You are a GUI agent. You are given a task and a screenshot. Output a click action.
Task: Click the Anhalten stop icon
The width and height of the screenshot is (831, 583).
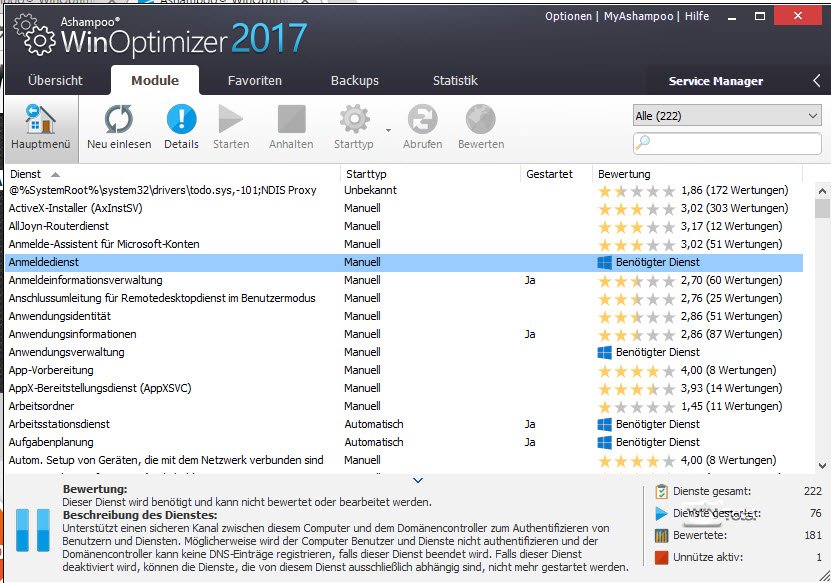point(291,119)
